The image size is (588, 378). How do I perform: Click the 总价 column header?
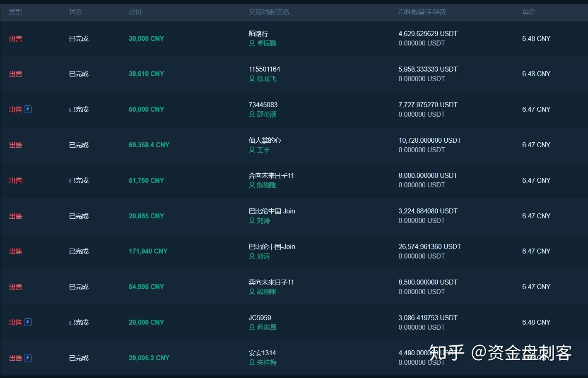(135, 12)
